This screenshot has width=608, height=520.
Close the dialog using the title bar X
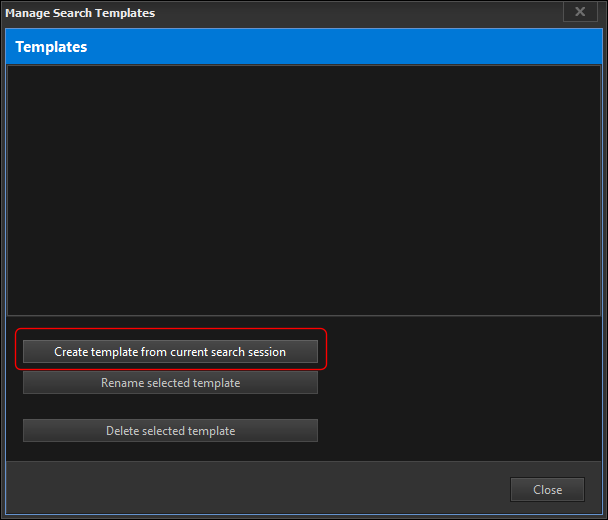coord(580,13)
